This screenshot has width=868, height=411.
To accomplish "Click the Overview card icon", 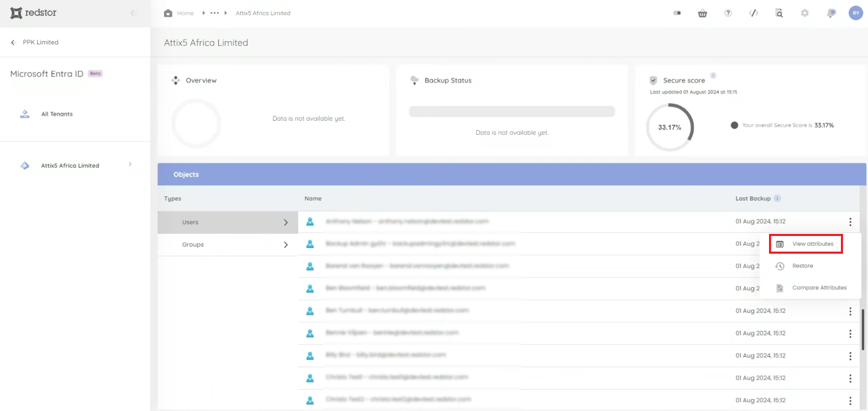I will pos(176,80).
